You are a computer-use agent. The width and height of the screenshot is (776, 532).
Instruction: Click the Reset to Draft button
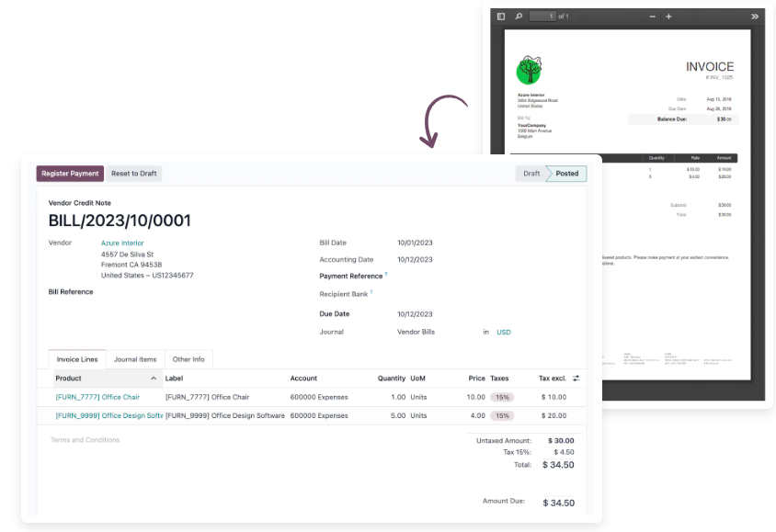point(134,173)
